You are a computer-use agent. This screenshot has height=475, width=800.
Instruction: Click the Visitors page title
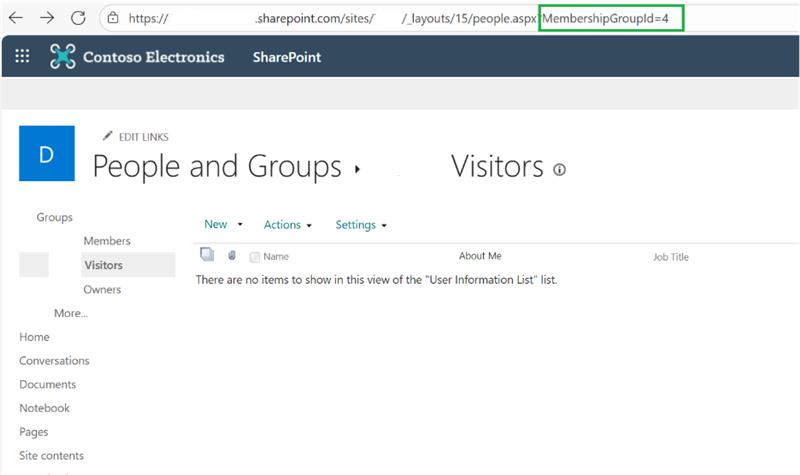pos(497,166)
